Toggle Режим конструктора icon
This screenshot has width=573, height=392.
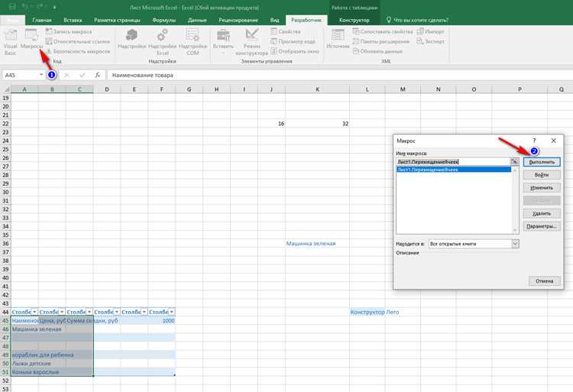click(x=252, y=34)
